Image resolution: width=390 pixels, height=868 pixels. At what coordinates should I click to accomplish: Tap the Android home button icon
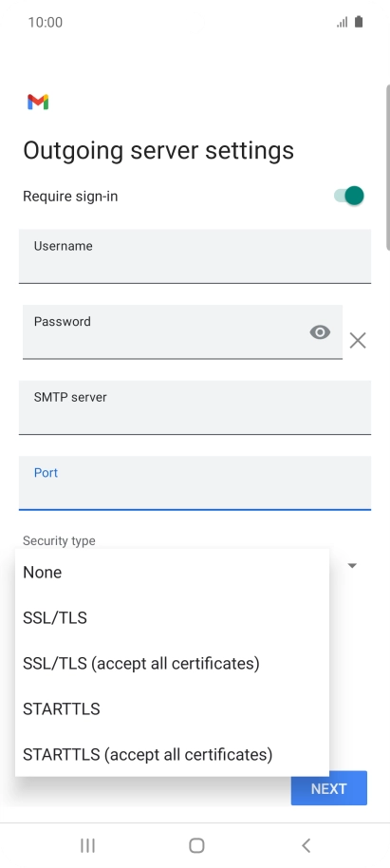click(x=196, y=845)
